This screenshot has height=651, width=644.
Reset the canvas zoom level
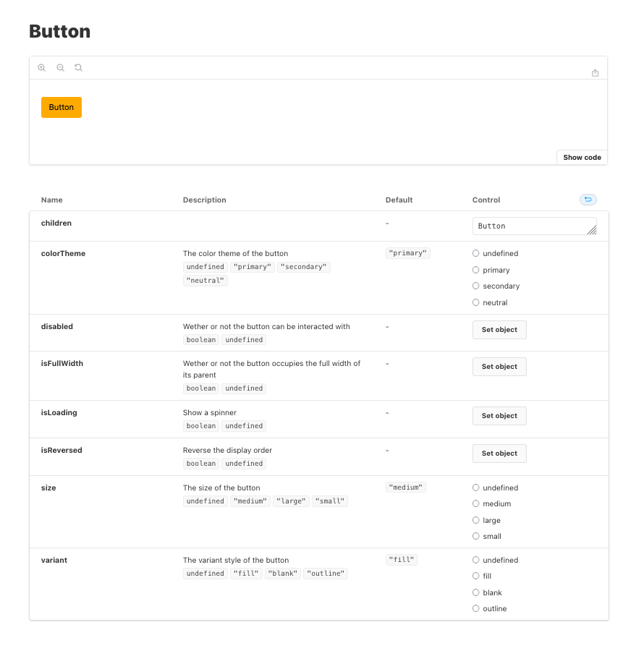point(78,68)
